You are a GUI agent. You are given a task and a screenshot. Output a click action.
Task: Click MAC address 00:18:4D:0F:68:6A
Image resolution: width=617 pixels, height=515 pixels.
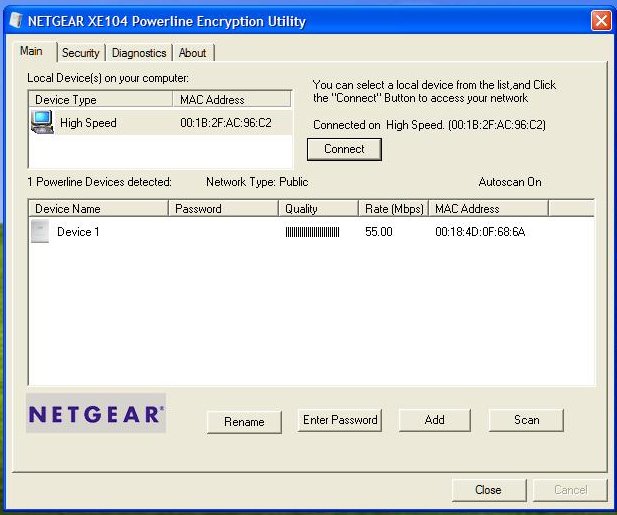click(x=480, y=232)
